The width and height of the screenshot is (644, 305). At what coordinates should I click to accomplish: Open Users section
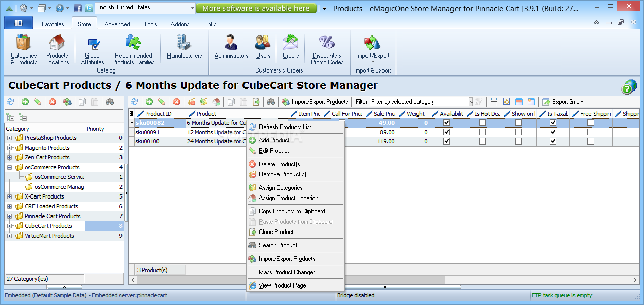(x=263, y=47)
